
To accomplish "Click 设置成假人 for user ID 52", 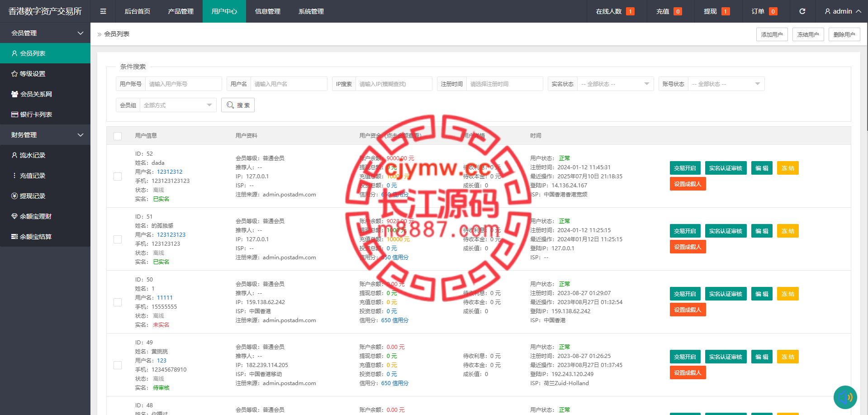I will (x=688, y=184).
